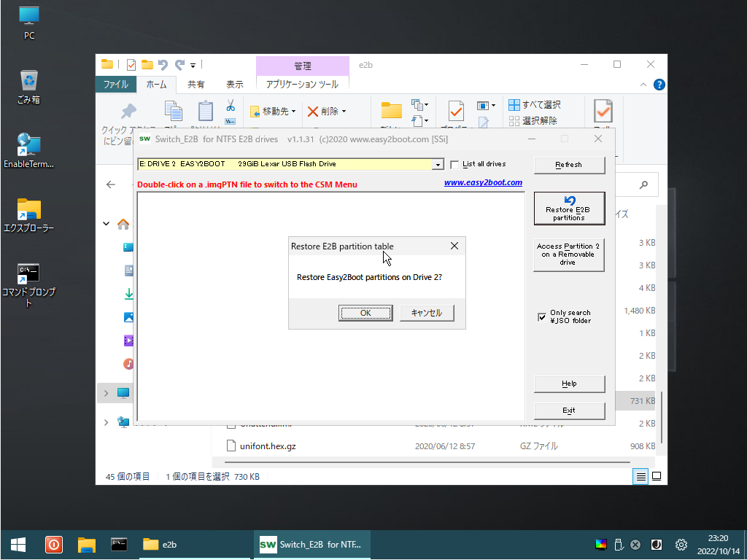Click the properties checkmark quick access icon
This screenshot has height=560, width=747.
pyautogui.click(x=131, y=65)
